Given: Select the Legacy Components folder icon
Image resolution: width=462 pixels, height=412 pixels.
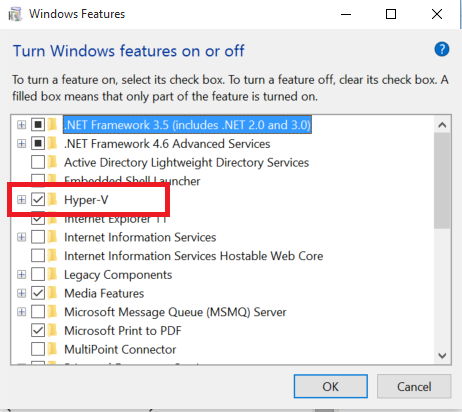Looking at the screenshot, I should tap(52, 274).
